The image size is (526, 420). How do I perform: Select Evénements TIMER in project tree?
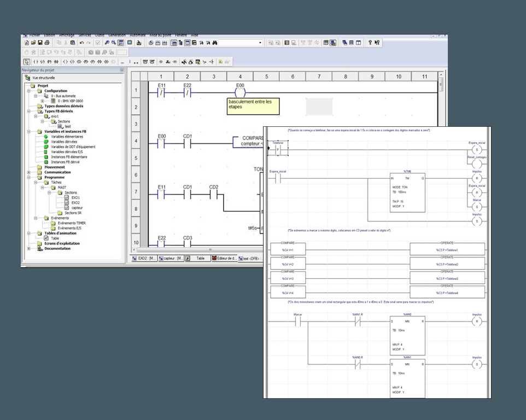[72, 223]
